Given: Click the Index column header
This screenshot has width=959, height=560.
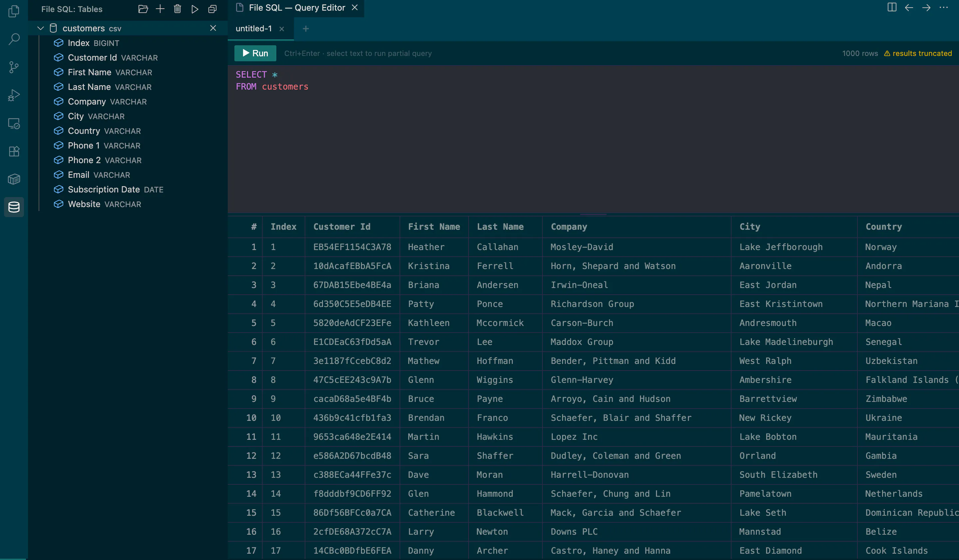Looking at the screenshot, I should click(283, 227).
